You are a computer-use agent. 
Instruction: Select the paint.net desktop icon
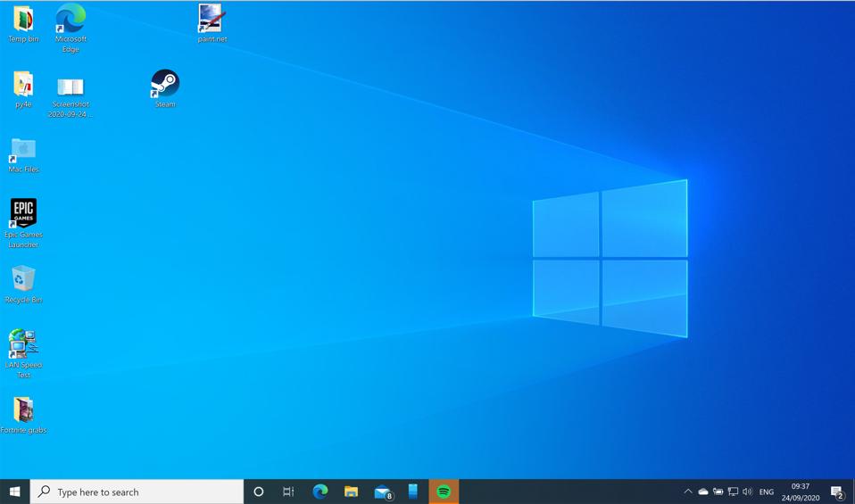(x=212, y=20)
